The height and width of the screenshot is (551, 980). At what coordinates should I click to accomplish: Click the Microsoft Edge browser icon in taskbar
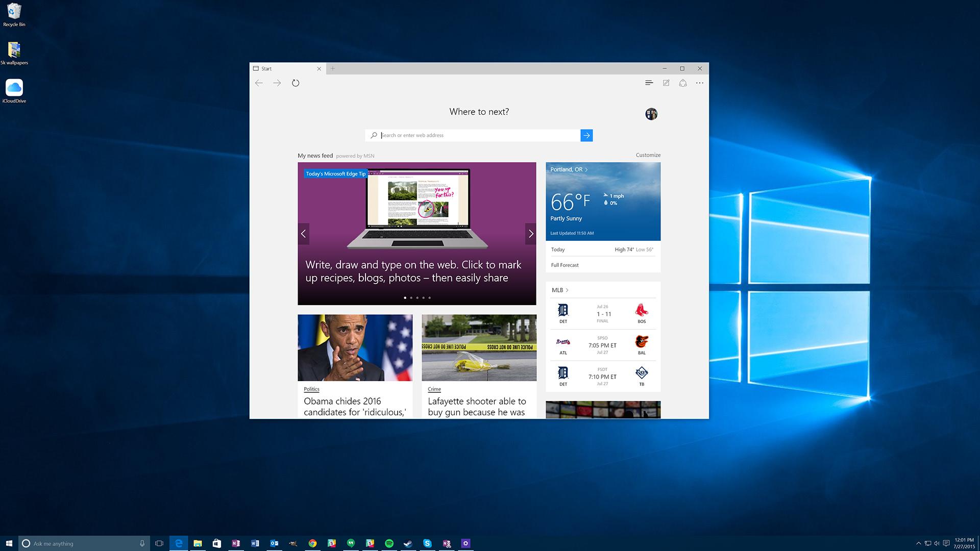pos(178,543)
